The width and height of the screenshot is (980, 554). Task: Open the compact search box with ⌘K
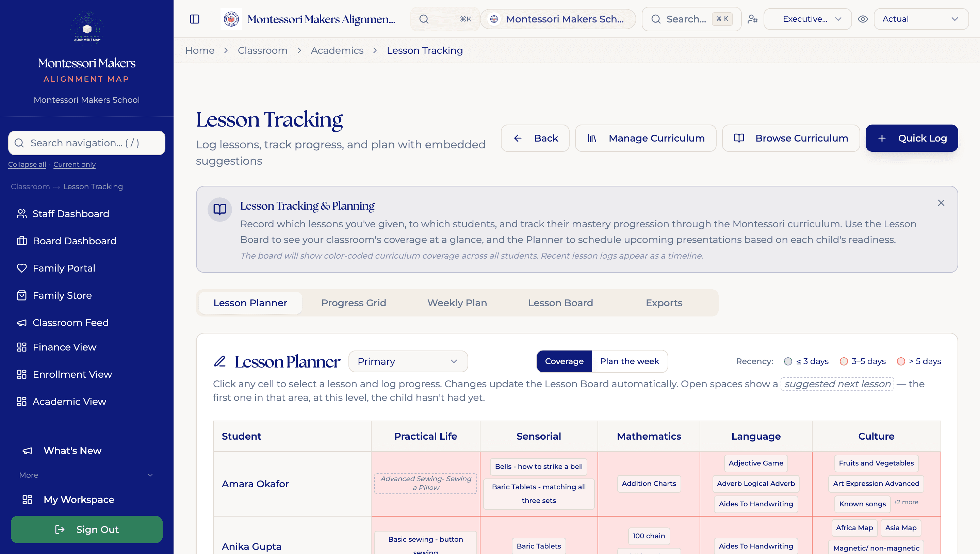[x=445, y=19]
